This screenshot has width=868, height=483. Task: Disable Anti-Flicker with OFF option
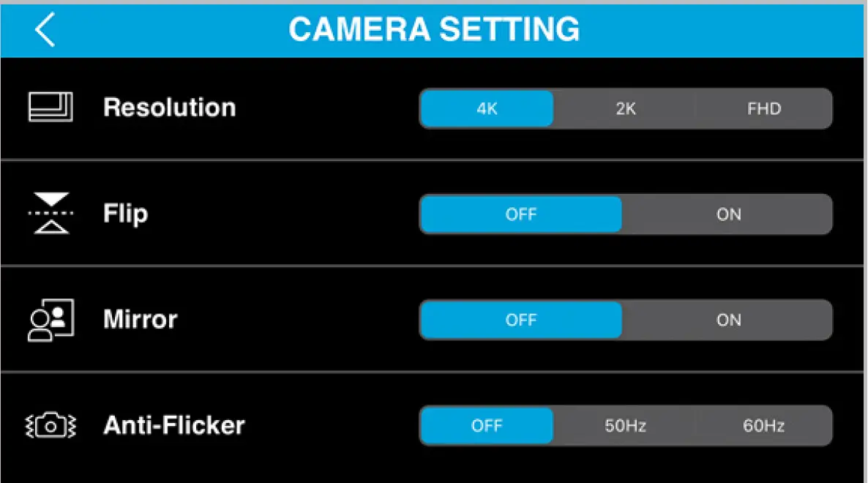pyautogui.click(x=486, y=426)
